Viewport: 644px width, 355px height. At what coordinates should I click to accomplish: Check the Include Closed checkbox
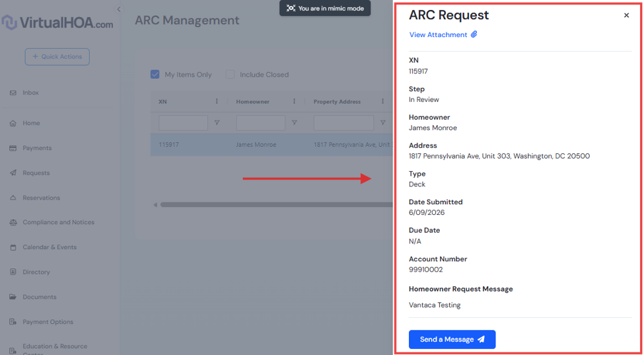coord(231,74)
